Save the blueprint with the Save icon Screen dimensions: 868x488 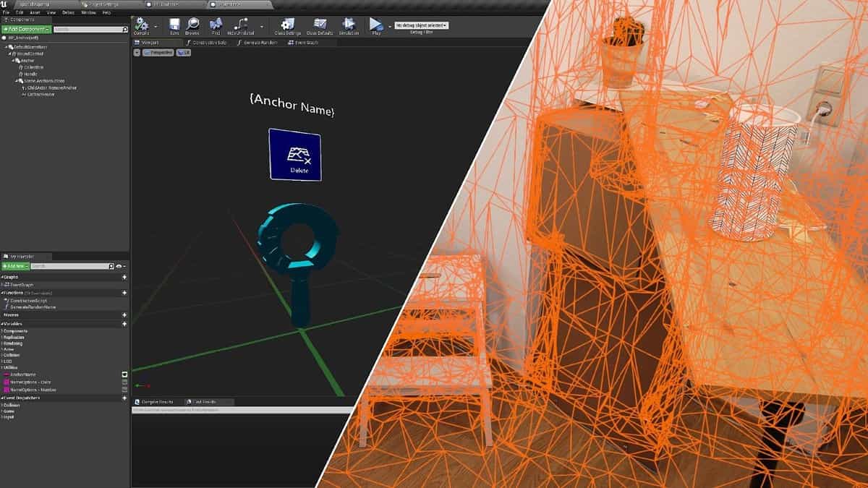click(x=174, y=25)
